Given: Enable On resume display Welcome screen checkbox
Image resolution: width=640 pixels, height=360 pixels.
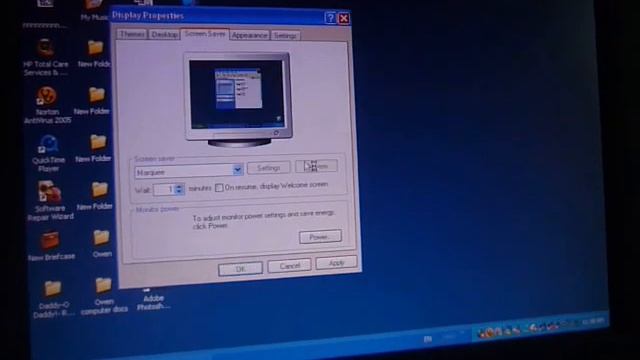Looking at the screenshot, I should tap(219, 187).
